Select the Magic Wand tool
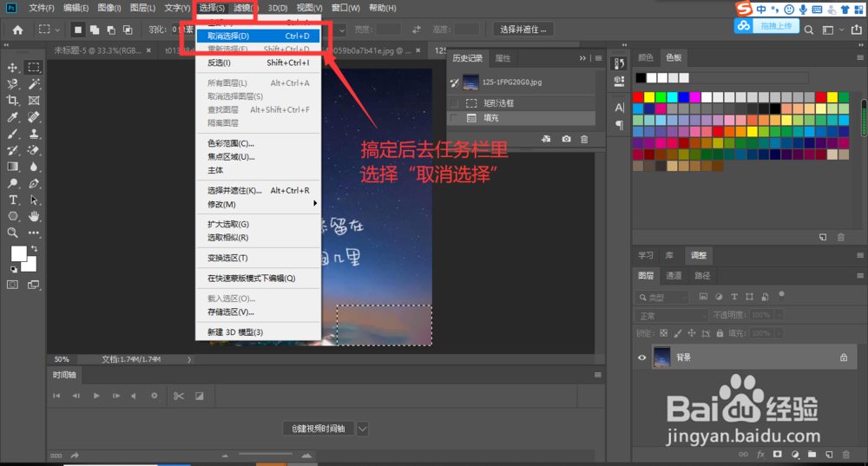 click(x=34, y=84)
